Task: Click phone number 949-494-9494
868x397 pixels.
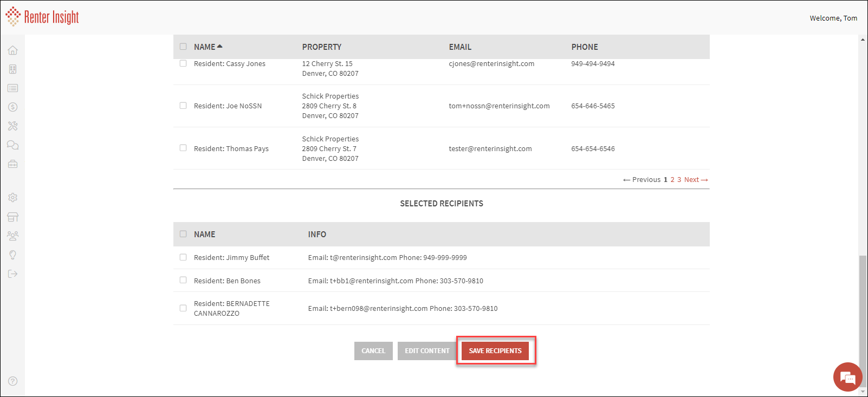Action: [x=593, y=64]
